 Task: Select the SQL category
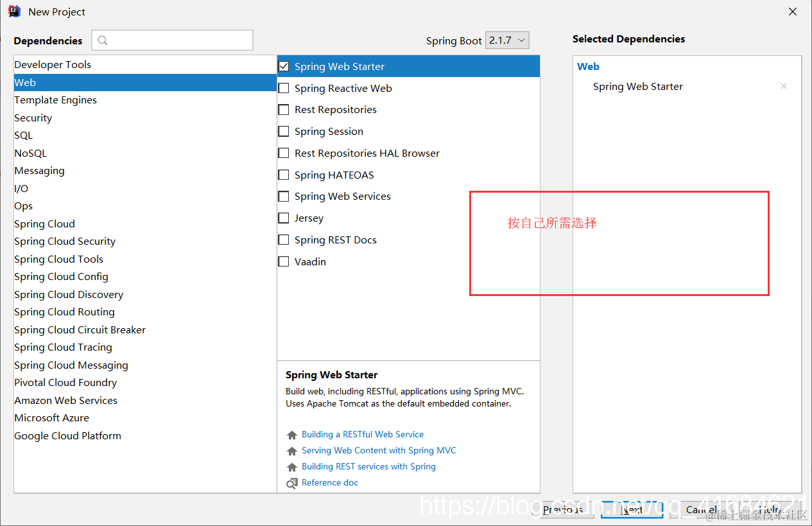pos(145,136)
